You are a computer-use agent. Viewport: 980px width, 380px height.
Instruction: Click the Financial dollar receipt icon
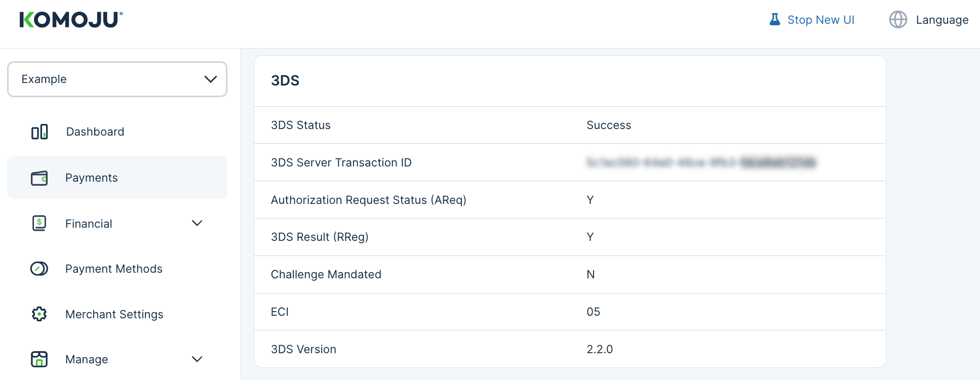[x=40, y=223]
